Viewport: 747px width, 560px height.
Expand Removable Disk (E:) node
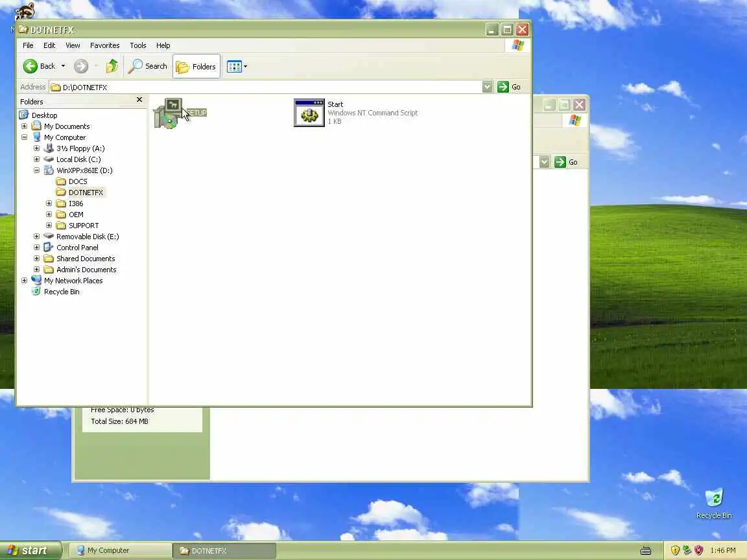tap(37, 236)
